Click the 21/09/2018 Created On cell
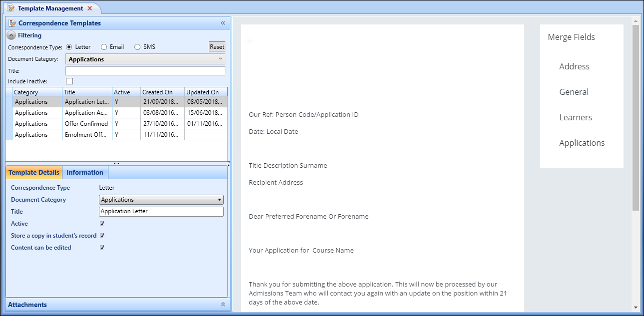Viewport: 644px width, 316px height. [162, 102]
